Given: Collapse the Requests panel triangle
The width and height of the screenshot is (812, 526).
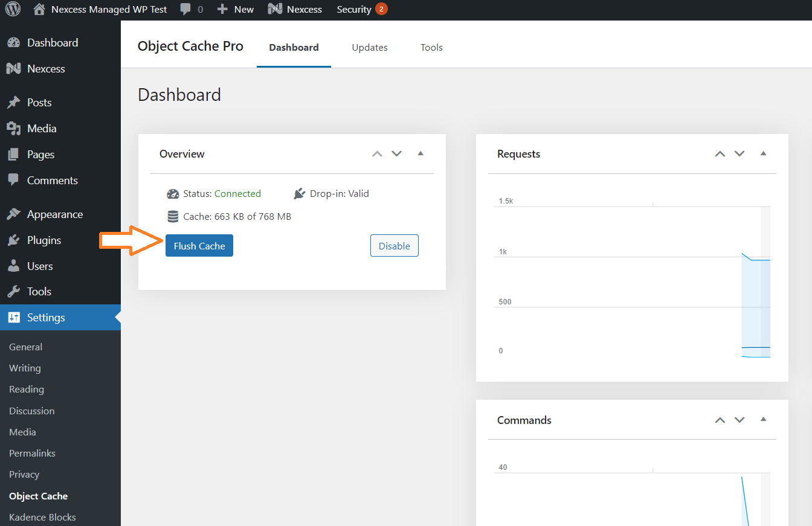Looking at the screenshot, I should click(763, 153).
